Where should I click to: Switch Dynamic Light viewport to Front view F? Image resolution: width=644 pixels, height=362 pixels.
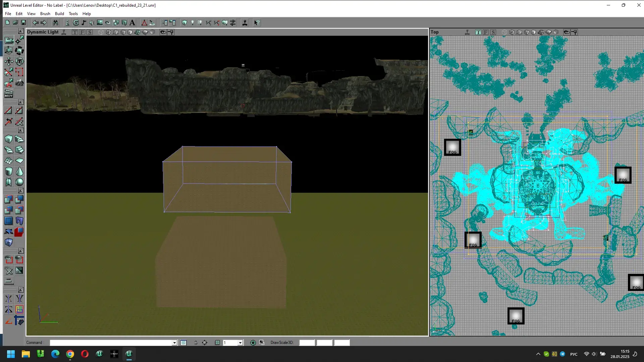82,32
